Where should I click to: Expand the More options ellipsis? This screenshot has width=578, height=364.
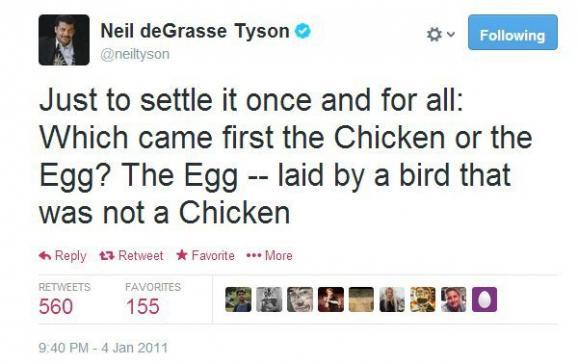click(254, 255)
